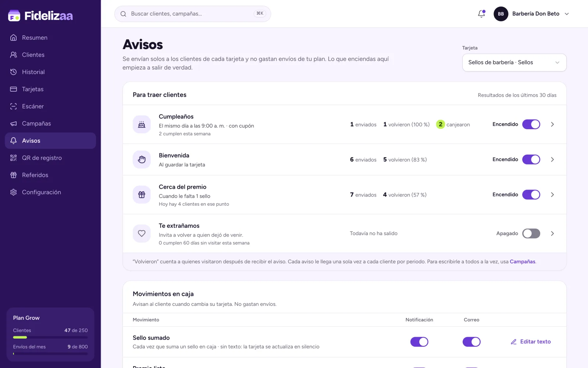
Task: Click the Cerca del premio gift icon
Action: pyautogui.click(x=141, y=195)
